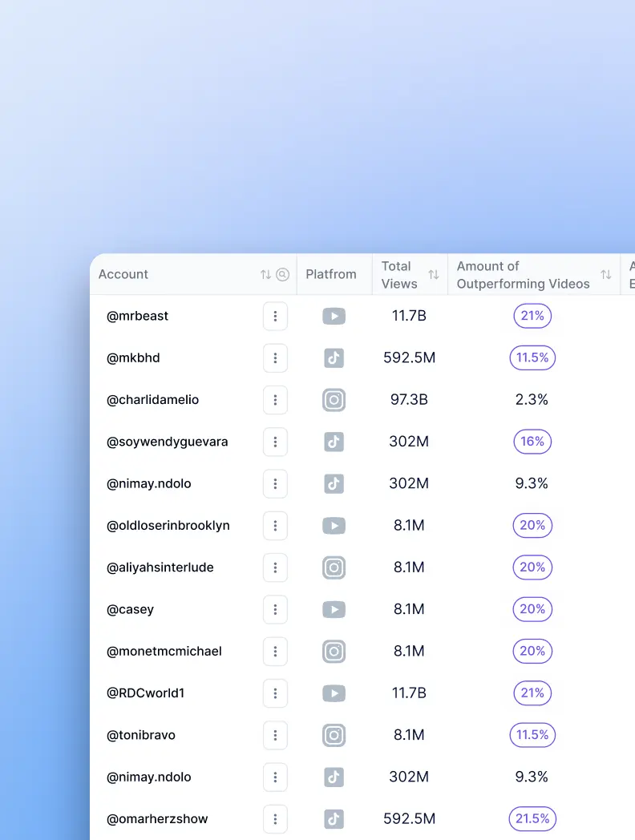Open options menu for @charlidamelio

pos(275,400)
